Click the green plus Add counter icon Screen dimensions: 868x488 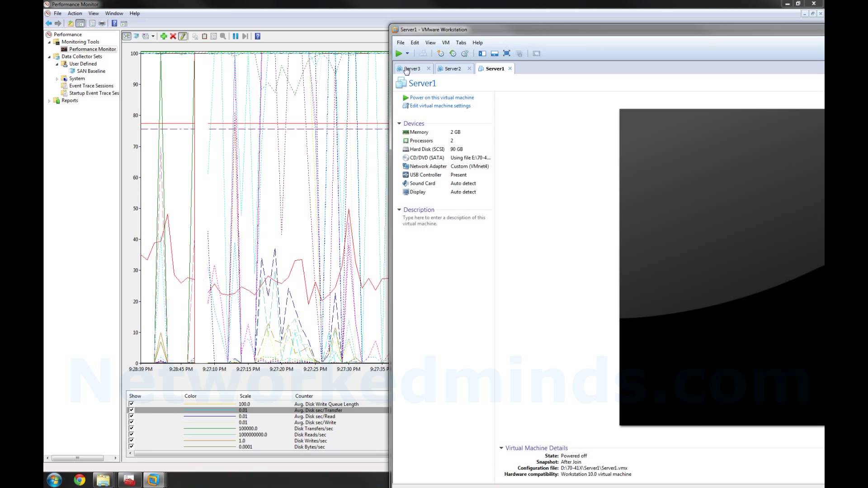(x=164, y=36)
